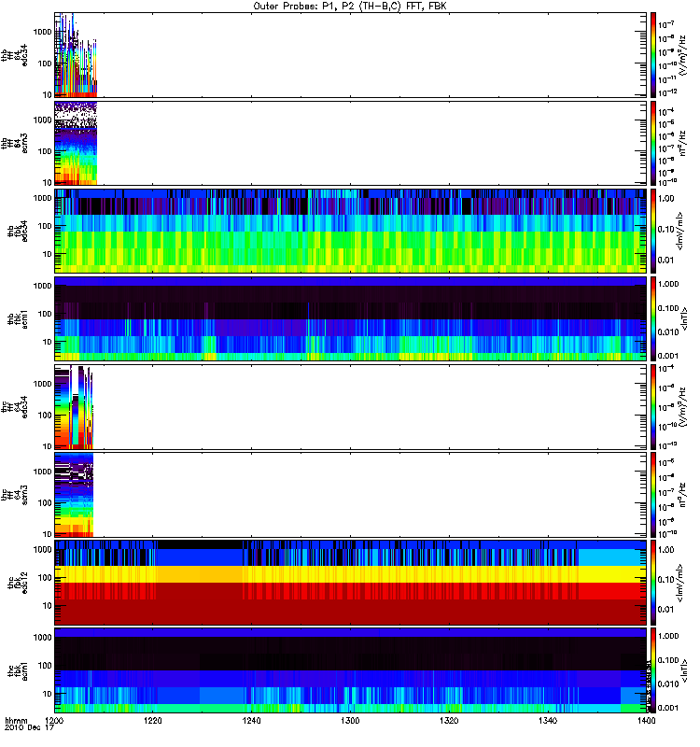Click the 1220 time axis label
The height and width of the screenshot is (747, 700).
(153, 721)
